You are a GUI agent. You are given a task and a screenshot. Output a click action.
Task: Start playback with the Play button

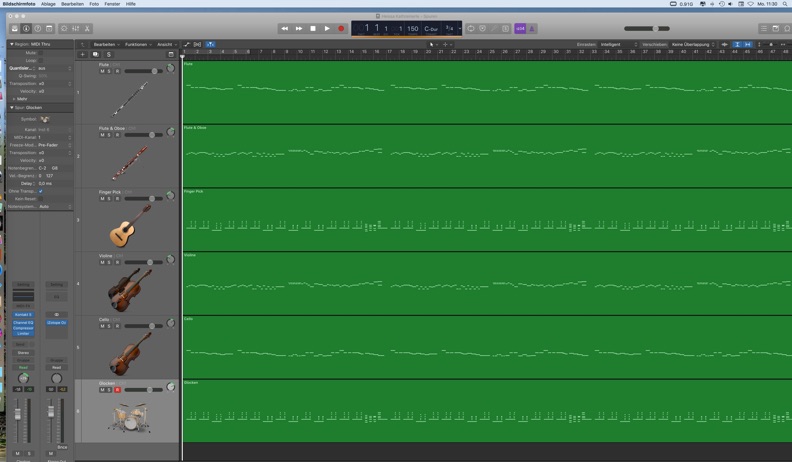(x=327, y=29)
